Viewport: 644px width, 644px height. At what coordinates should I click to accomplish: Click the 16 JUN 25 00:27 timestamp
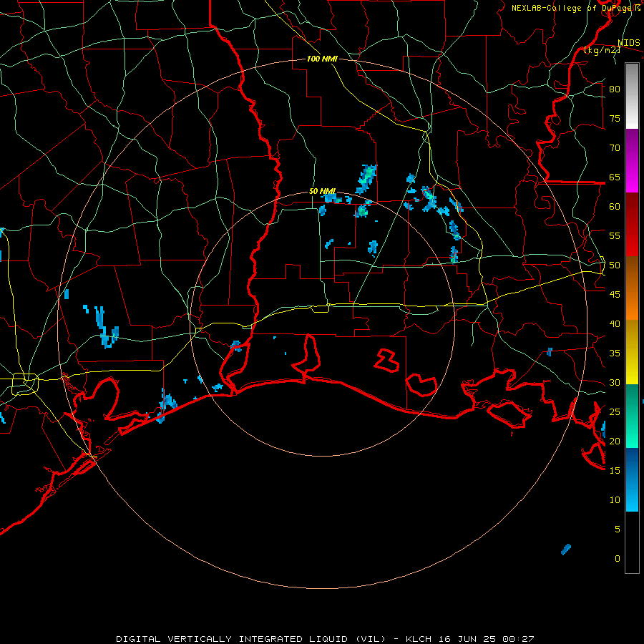487,639
